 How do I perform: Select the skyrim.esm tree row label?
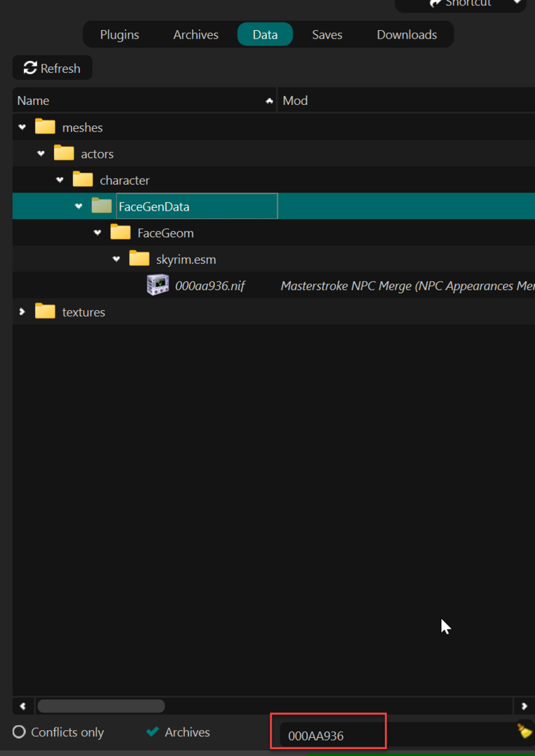click(x=186, y=260)
